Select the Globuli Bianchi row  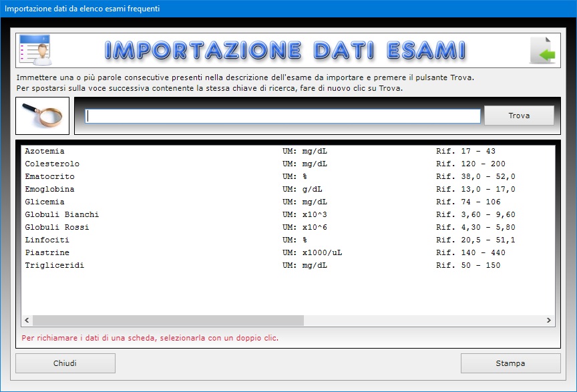point(288,214)
